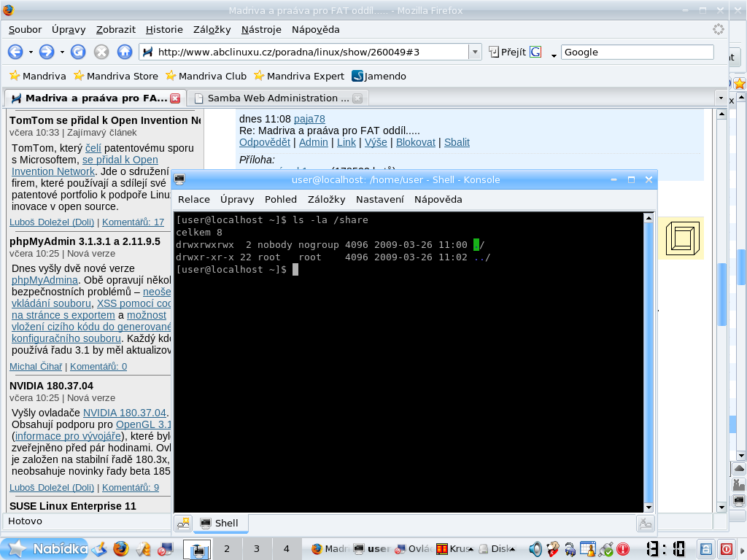Reload the page in Firefox

click(78, 52)
